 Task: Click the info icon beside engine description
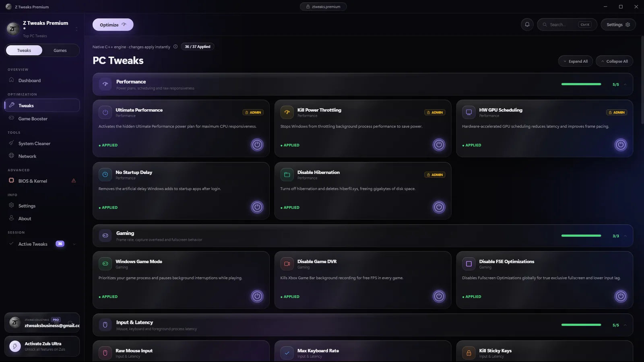tap(175, 47)
